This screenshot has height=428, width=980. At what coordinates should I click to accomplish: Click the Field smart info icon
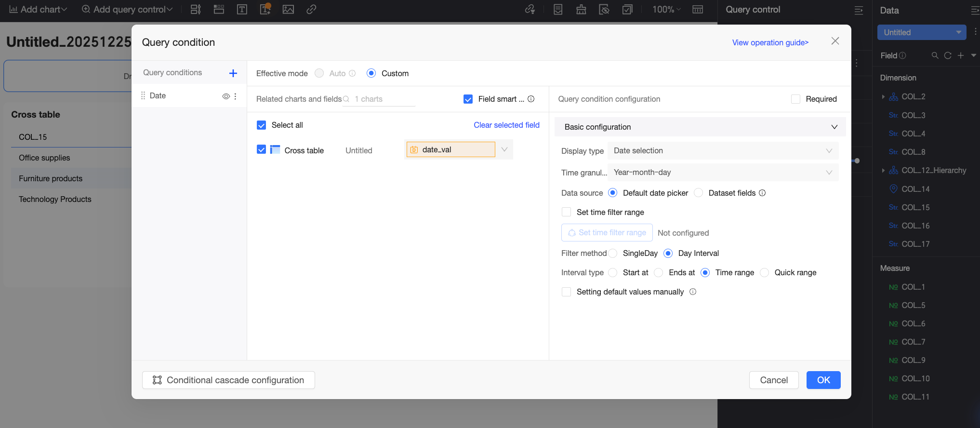click(x=531, y=99)
